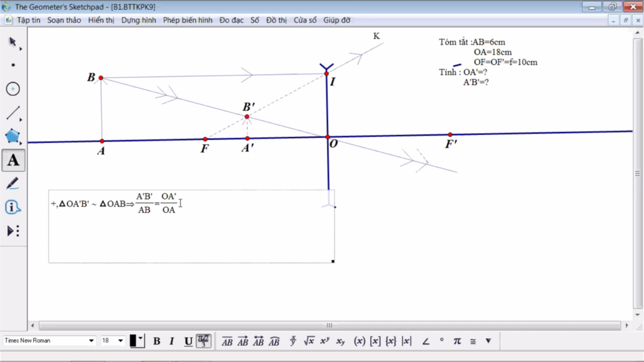Select the Polygon tool

tap(13, 136)
